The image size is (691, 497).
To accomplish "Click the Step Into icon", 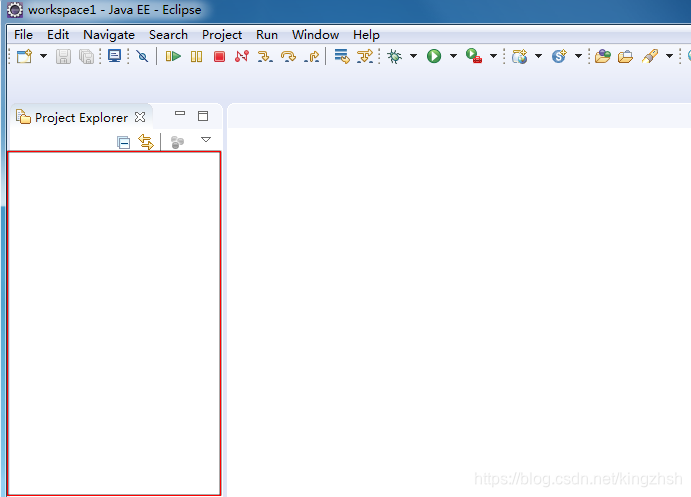I will [265, 56].
